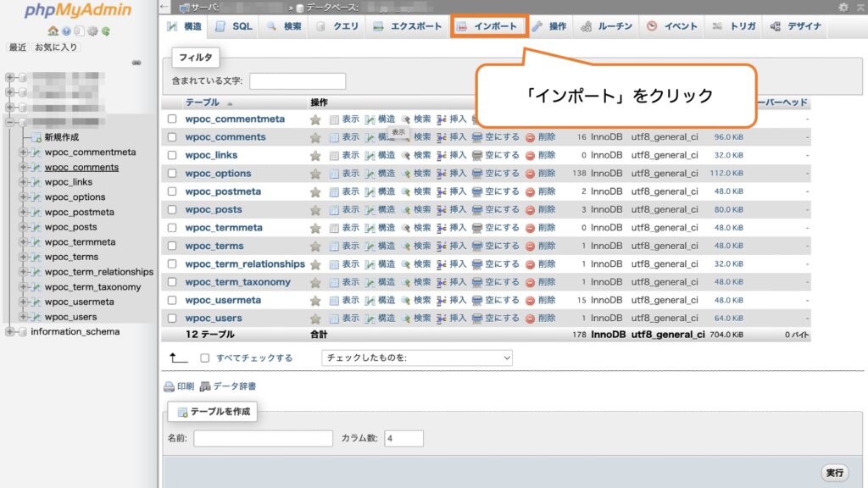Check the checkbox next to wpoc_users
Image resolution: width=868 pixels, height=488 pixels.
tap(170, 318)
